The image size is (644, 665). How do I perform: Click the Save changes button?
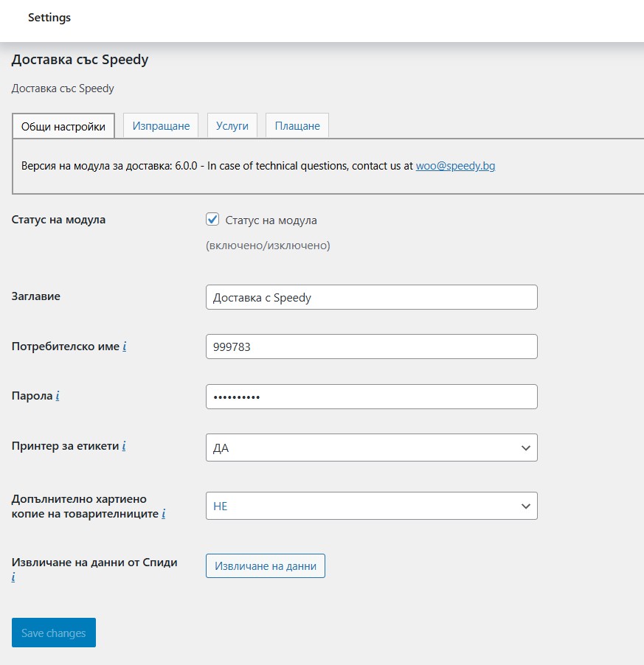click(x=54, y=633)
